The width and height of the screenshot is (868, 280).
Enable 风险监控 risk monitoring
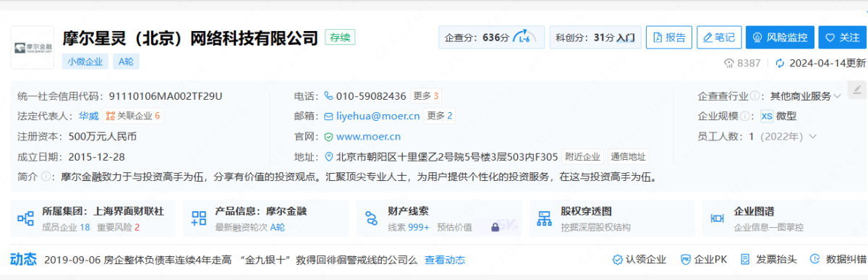[x=780, y=37]
